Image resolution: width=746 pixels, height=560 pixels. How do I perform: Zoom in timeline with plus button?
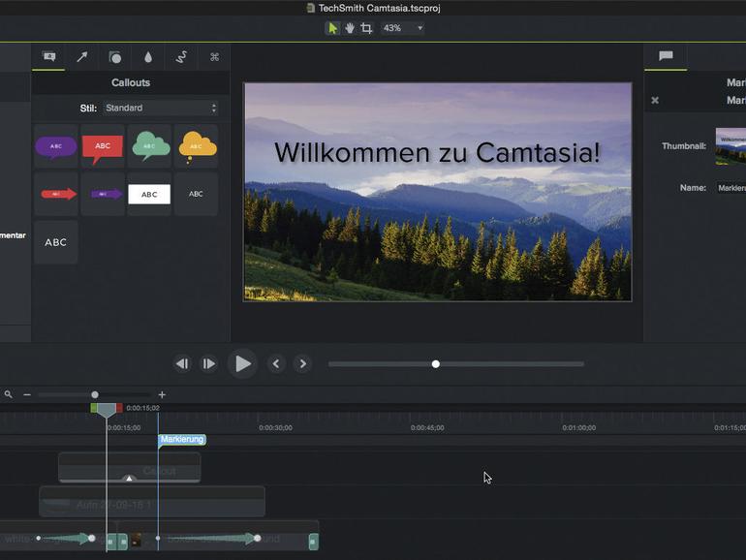162,395
